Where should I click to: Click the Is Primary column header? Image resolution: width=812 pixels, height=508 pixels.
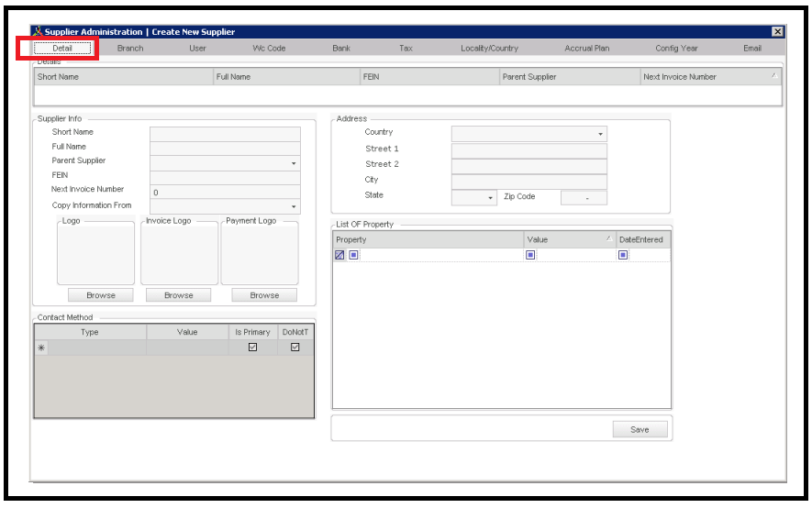[x=252, y=332]
